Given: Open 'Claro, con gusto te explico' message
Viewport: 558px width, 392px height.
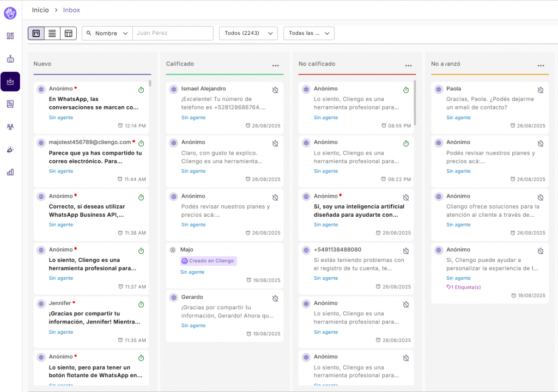Looking at the screenshot, I should point(222,157).
